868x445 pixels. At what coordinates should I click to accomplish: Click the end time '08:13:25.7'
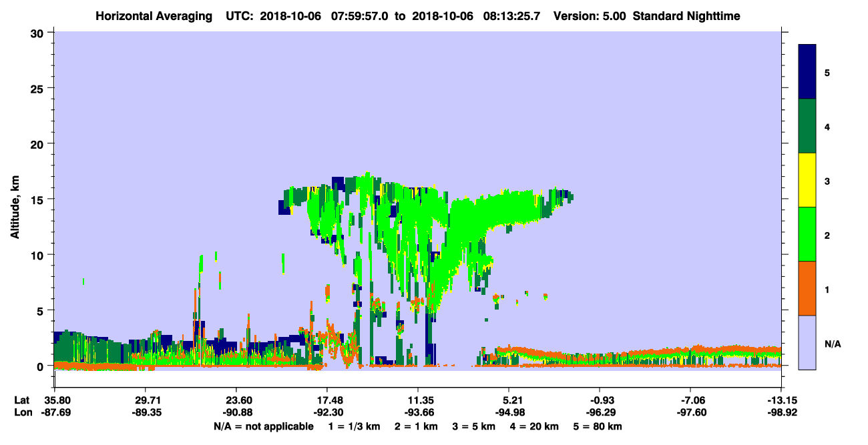[x=512, y=15]
